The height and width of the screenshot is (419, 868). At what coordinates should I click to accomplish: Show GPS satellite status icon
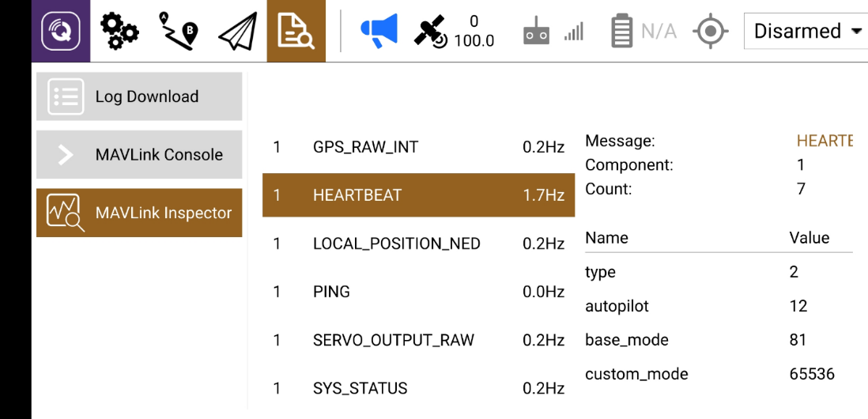click(430, 31)
